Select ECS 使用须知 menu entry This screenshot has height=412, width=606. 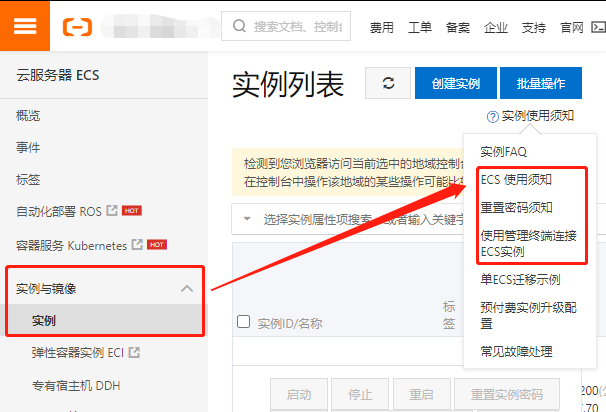pyautogui.click(x=516, y=180)
